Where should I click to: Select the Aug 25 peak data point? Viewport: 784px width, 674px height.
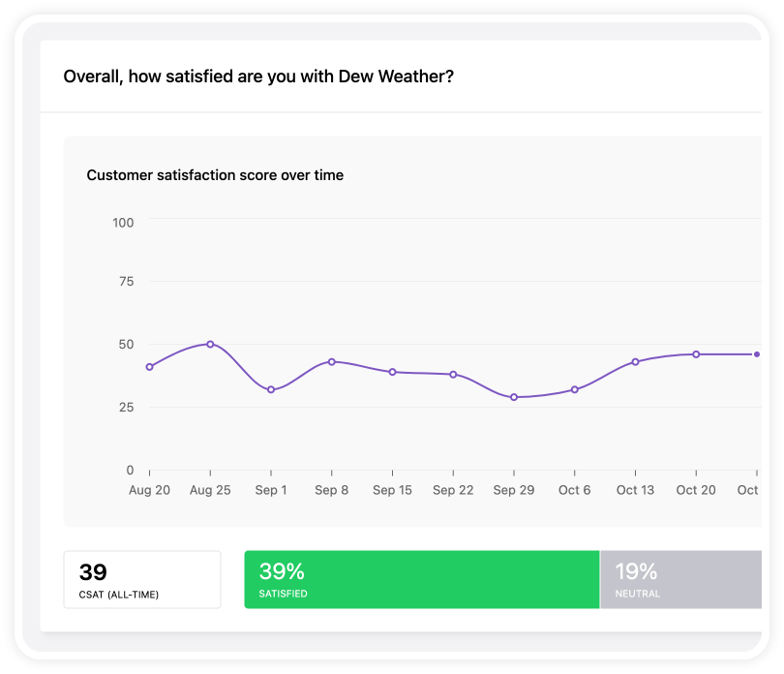pos(210,344)
